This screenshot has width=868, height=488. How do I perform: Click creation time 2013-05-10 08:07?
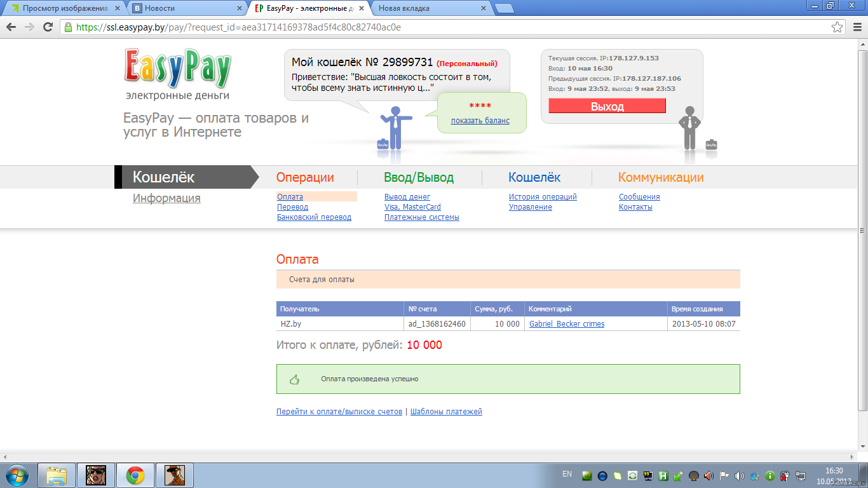(x=703, y=324)
